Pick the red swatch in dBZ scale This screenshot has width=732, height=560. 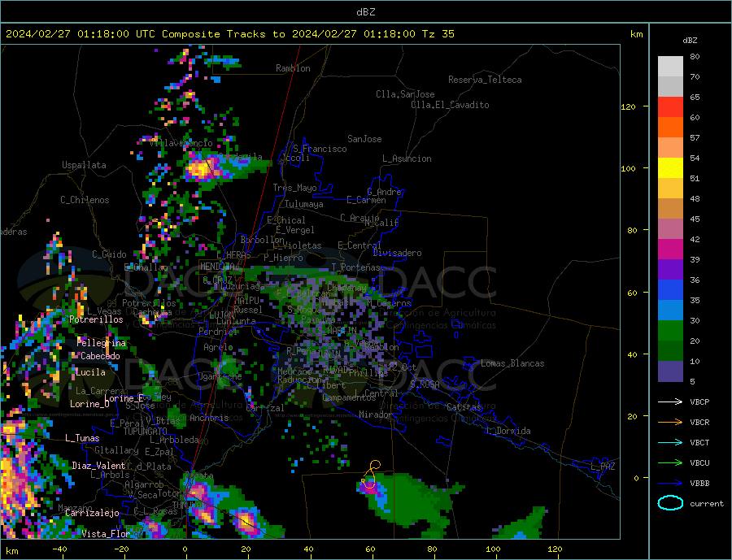pyautogui.click(x=670, y=106)
